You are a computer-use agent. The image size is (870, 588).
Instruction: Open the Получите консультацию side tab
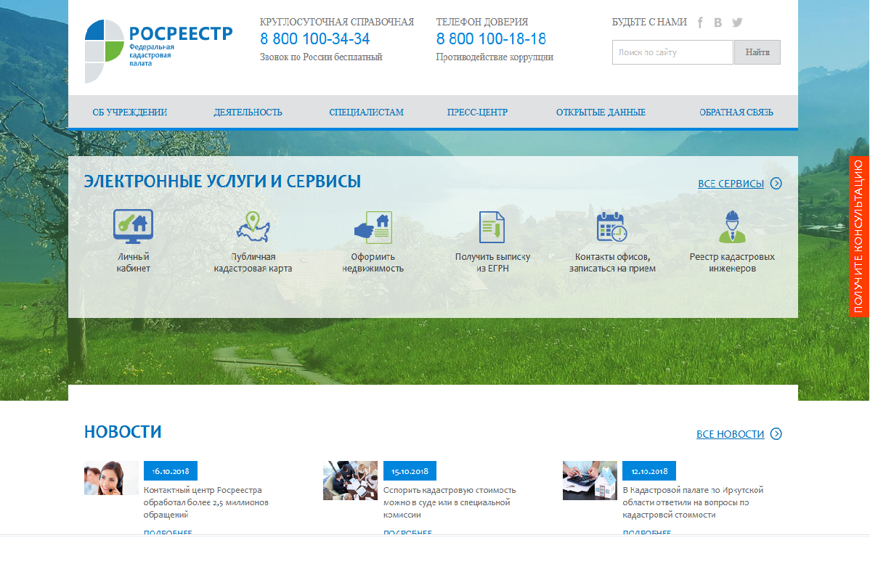pos(858,237)
